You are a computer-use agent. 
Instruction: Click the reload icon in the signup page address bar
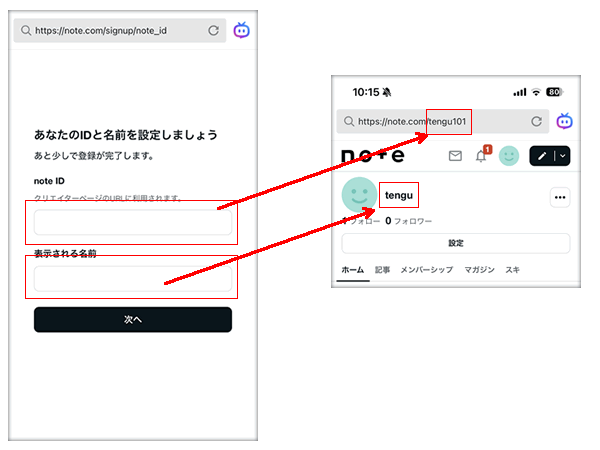coord(213,31)
